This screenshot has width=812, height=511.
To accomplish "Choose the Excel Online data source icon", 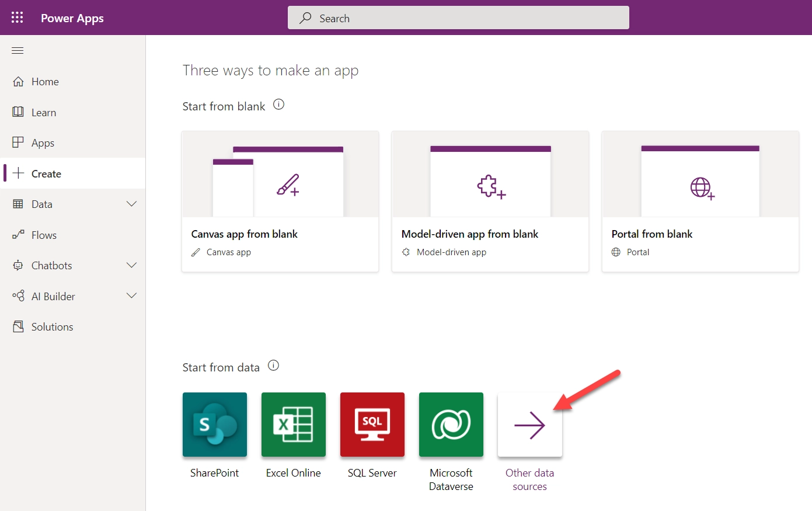I will pyautogui.click(x=294, y=425).
